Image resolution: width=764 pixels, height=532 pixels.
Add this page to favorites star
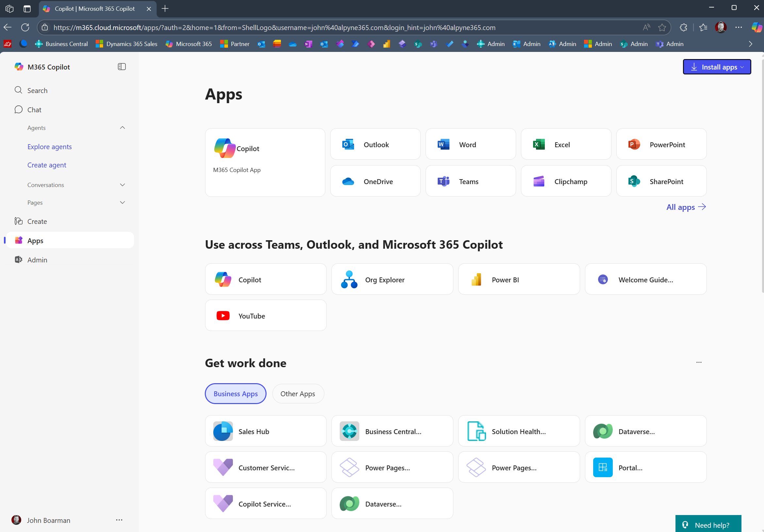tap(662, 27)
